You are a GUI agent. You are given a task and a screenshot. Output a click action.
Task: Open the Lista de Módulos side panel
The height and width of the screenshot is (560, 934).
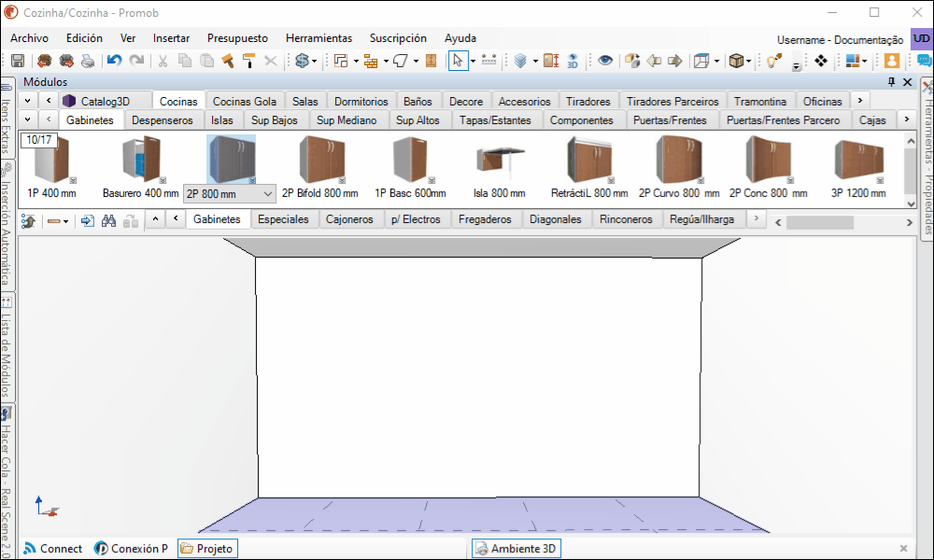7,347
